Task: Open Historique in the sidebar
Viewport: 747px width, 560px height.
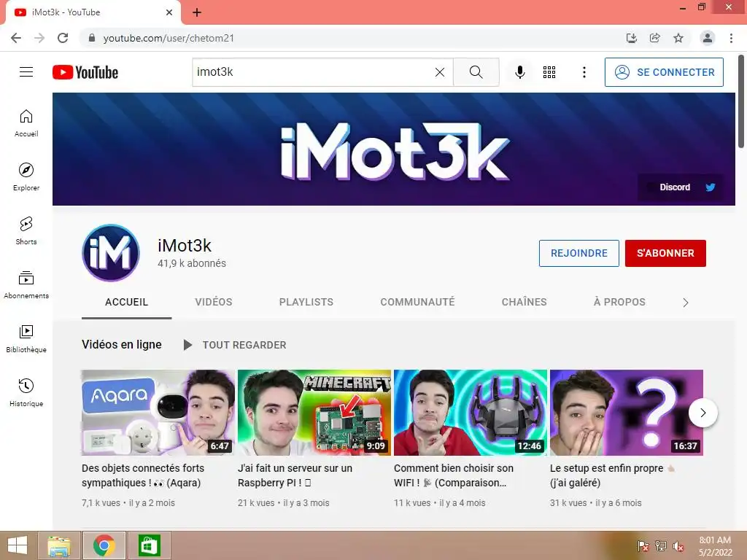Action: pyautogui.click(x=26, y=393)
